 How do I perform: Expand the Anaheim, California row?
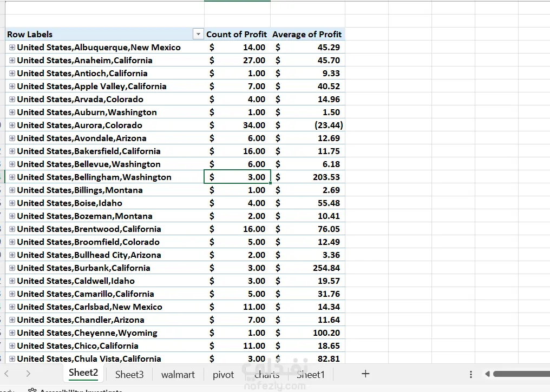tap(12, 60)
